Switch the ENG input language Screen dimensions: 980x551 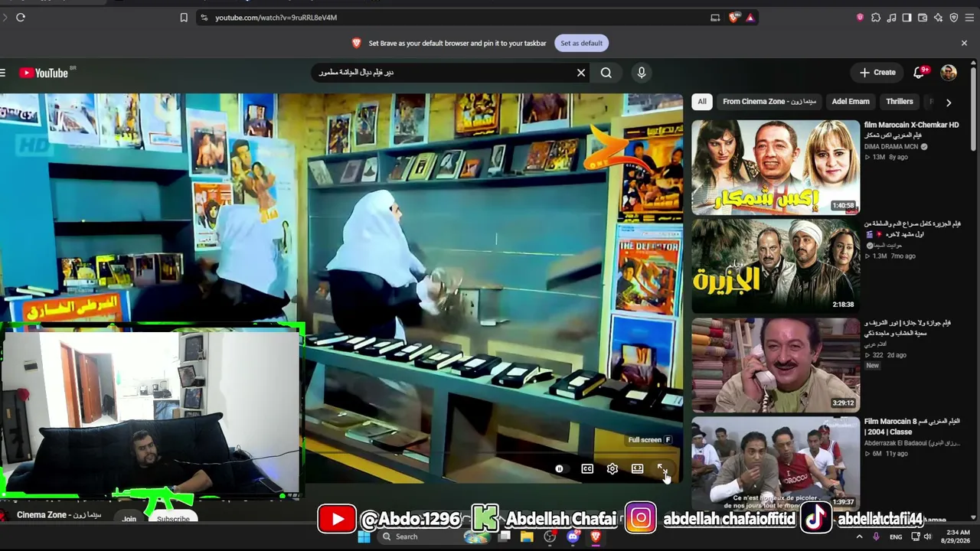click(896, 536)
